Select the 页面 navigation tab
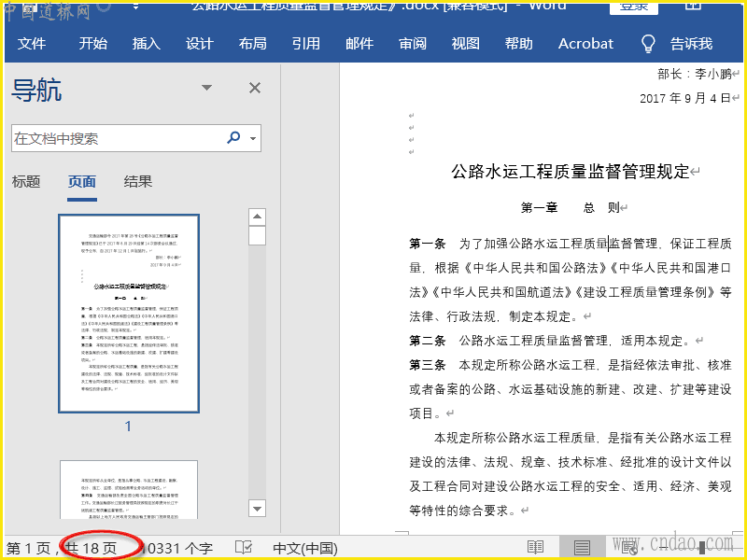The image size is (747, 560). (x=82, y=181)
